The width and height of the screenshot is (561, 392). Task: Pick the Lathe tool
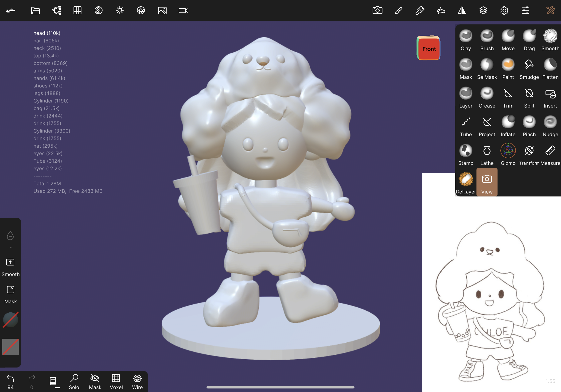tap(487, 155)
